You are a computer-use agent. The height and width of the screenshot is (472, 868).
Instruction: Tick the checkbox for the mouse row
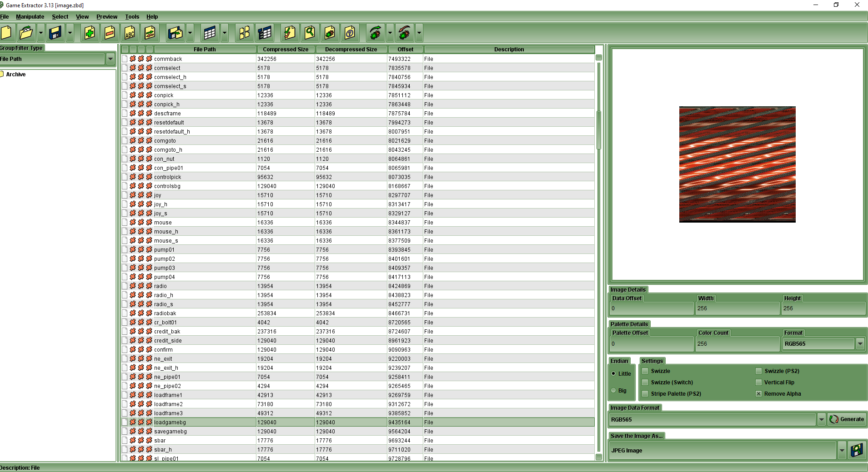coord(125,222)
